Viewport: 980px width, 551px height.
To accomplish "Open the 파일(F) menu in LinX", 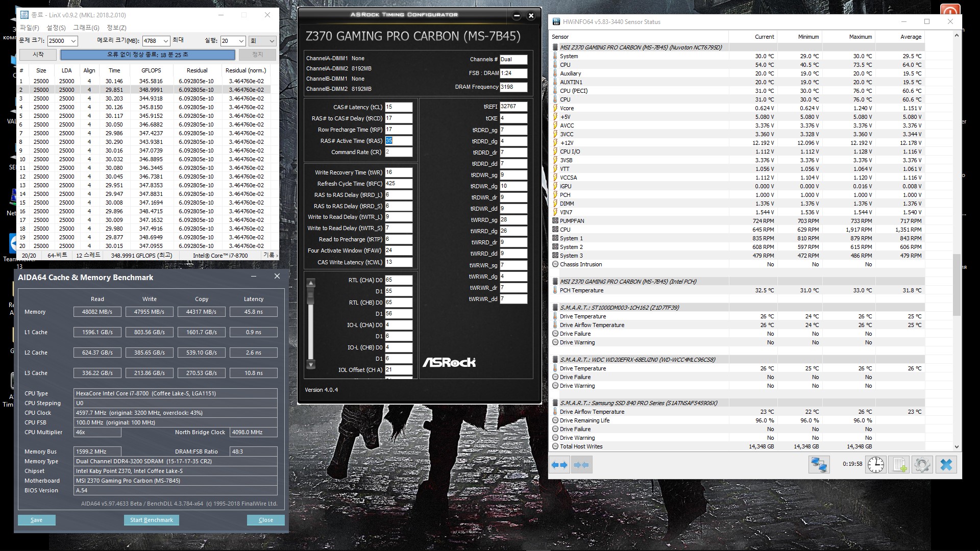I will [x=29, y=28].
